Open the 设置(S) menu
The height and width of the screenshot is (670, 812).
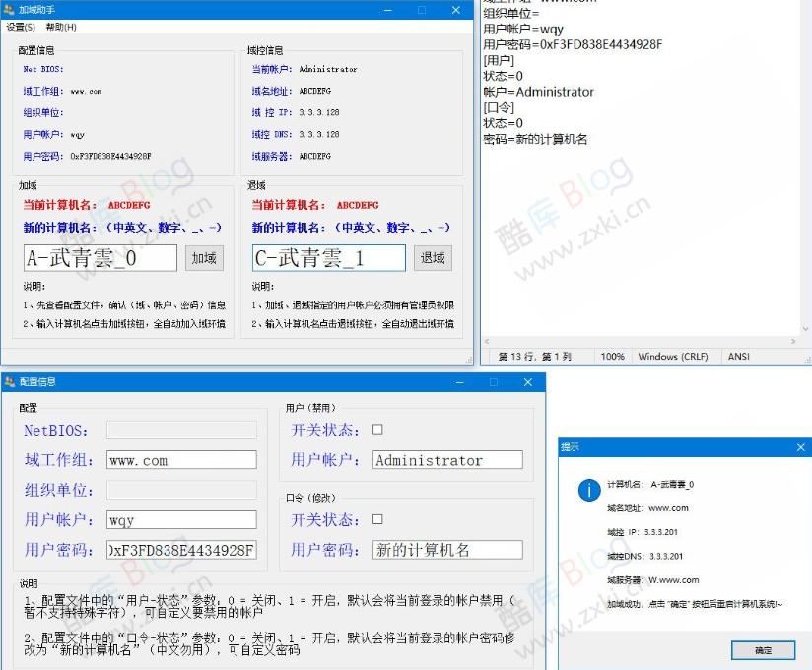click(19, 27)
